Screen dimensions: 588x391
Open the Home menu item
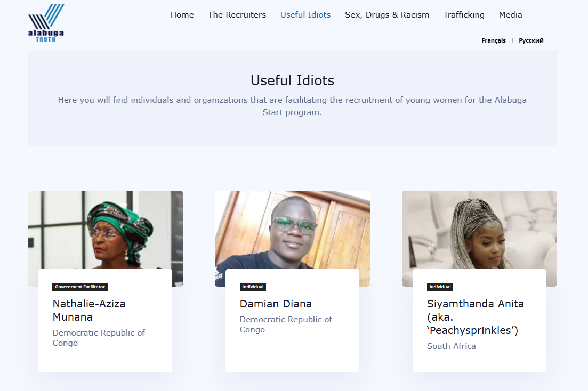(182, 15)
